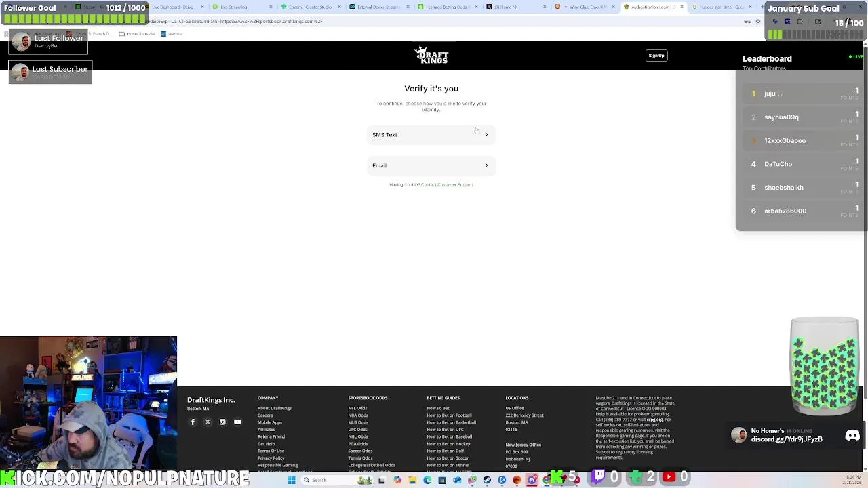Image resolution: width=868 pixels, height=488 pixels.
Task: Open the Windows Start menu
Action: [x=292, y=480]
